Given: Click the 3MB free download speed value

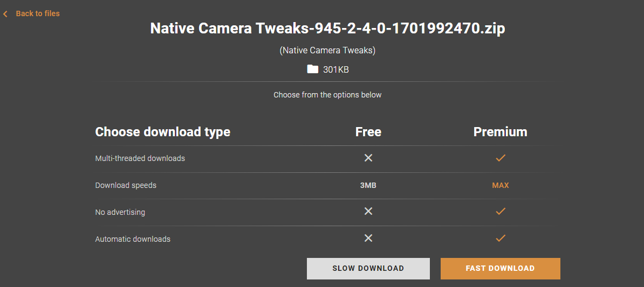Looking at the screenshot, I should pyautogui.click(x=368, y=185).
